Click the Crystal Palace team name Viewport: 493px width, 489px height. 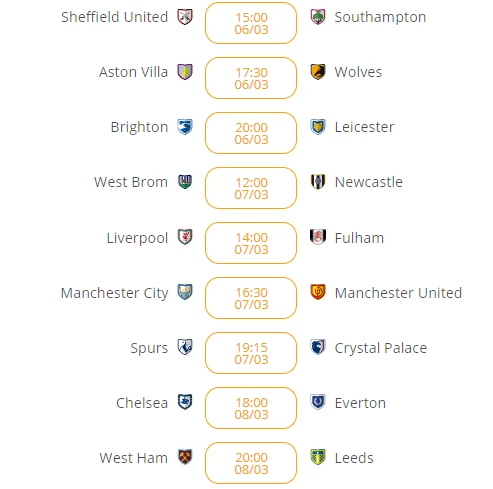click(x=381, y=348)
